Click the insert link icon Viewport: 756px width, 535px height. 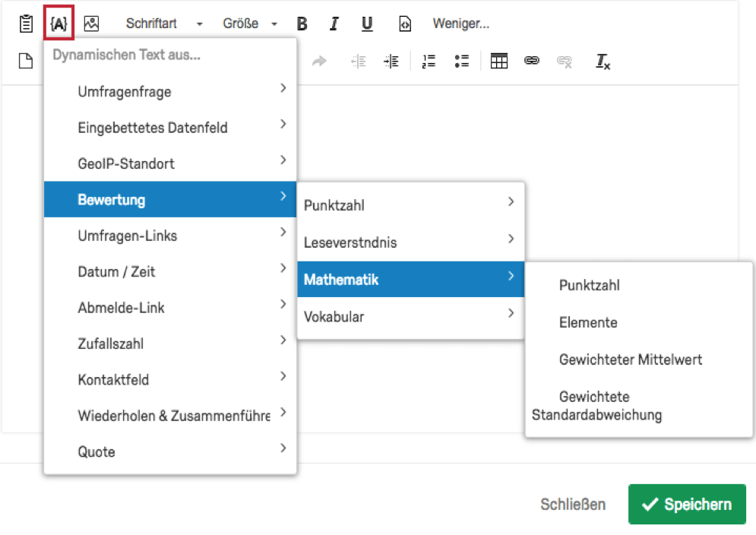point(531,60)
